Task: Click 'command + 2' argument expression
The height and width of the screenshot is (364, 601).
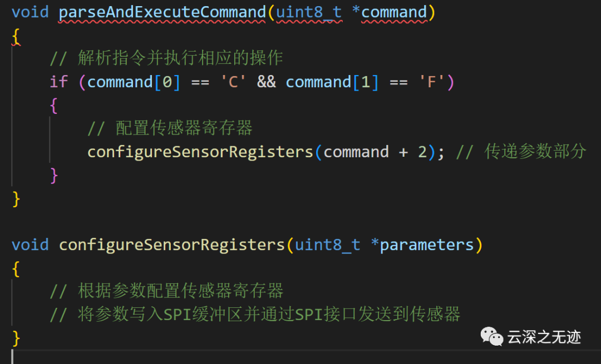Action: tap(375, 152)
